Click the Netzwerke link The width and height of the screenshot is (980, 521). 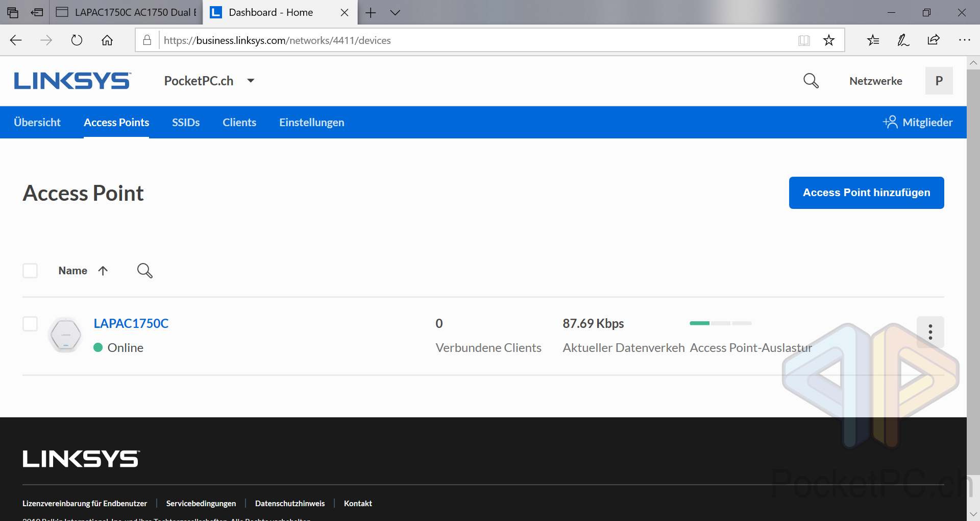(876, 81)
